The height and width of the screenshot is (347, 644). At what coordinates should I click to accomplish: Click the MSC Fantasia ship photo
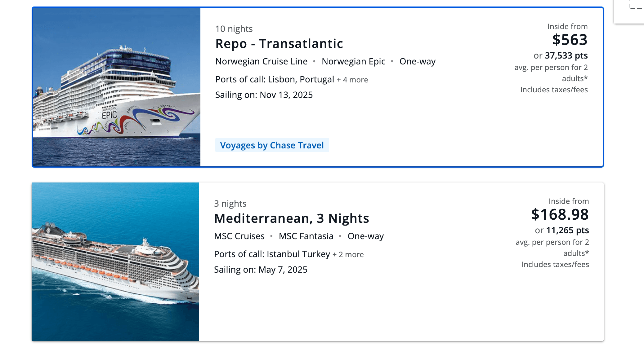pyautogui.click(x=116, y=262)
